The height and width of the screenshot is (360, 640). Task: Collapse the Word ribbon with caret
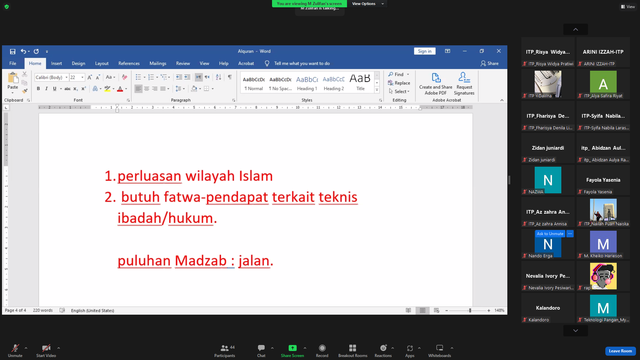click(502, 100)
